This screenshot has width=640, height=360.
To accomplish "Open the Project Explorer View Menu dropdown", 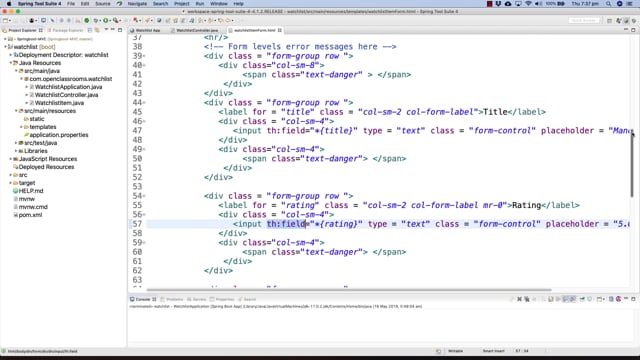I will click(106, 30).
